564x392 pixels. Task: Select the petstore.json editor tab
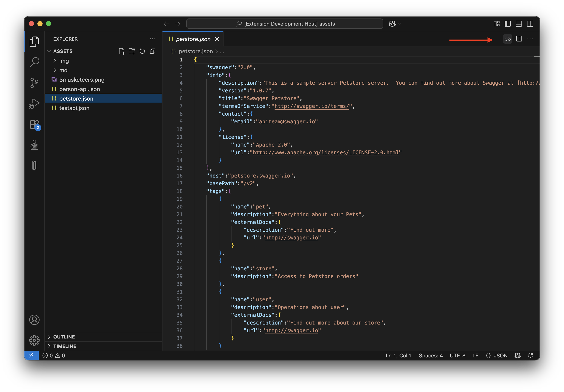click(x=193, y=39)
